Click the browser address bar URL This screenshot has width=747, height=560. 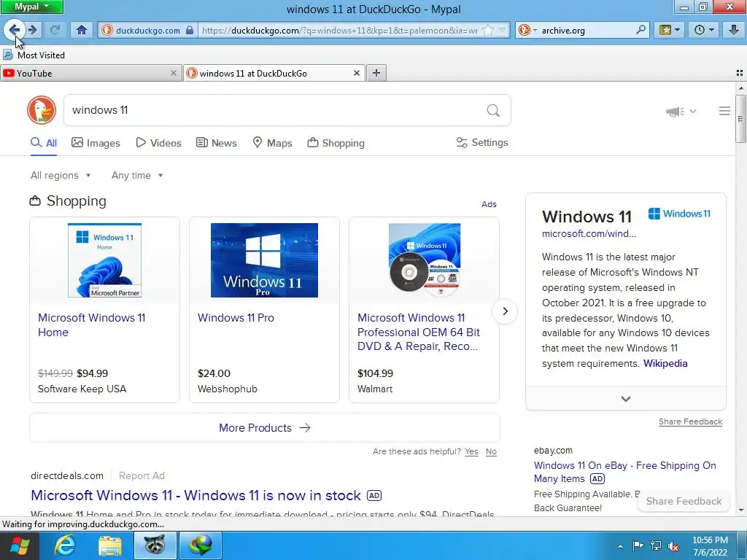point(339,30)
